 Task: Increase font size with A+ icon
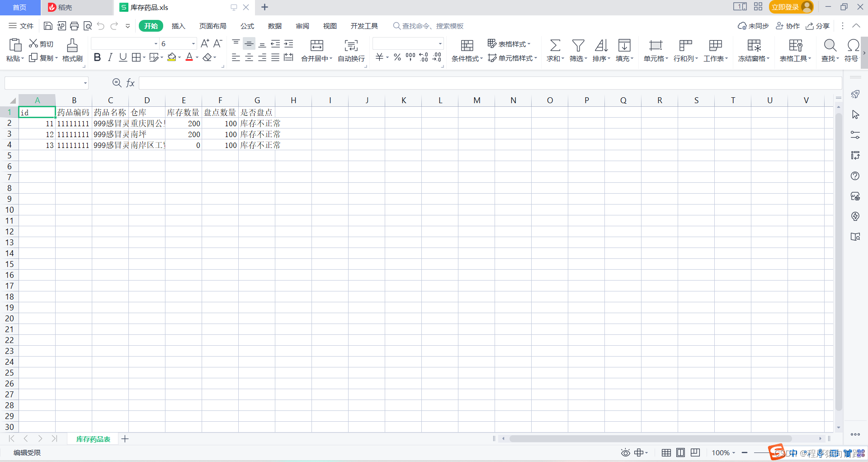(x=205, y=43)
